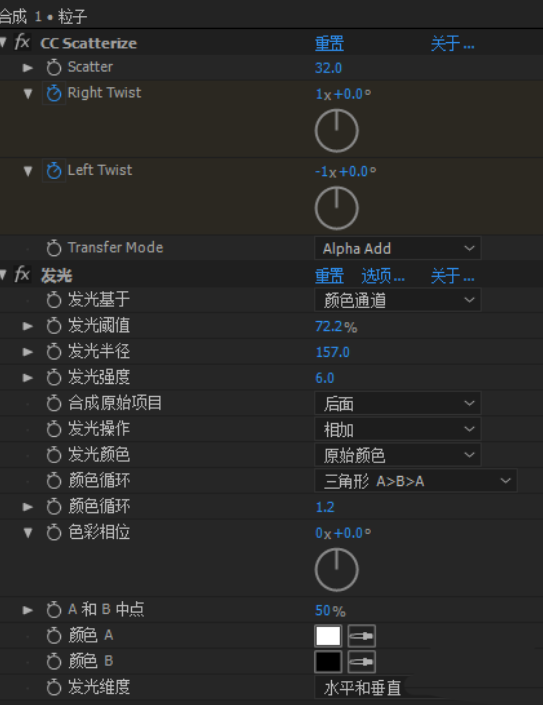Click the Left Twist angle dial
This screenshot has height=705, width=543.
[337, 208]
